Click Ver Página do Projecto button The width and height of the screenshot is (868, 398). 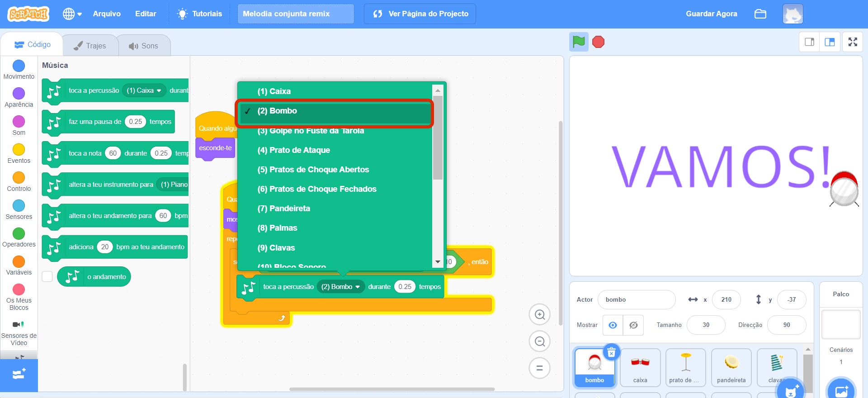click(420, 14)
